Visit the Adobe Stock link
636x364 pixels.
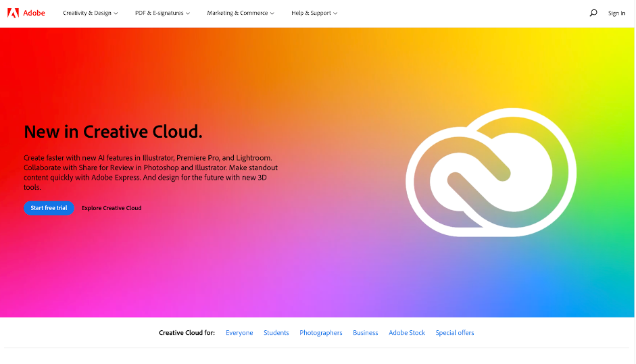coord(407,333)
